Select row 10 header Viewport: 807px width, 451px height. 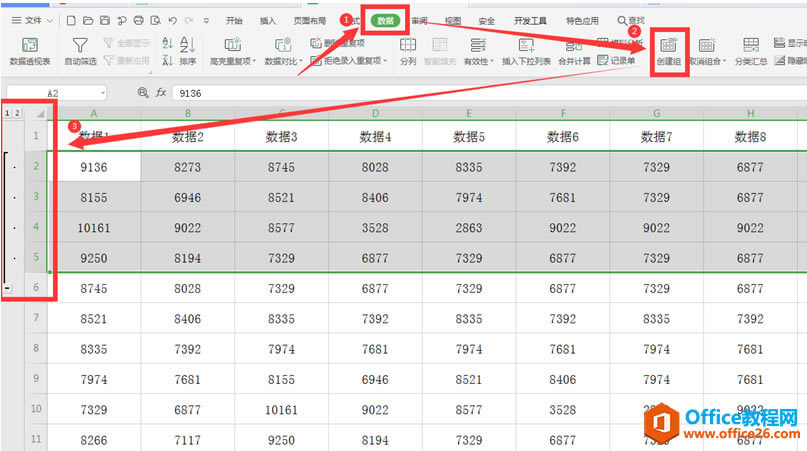click(36, 409)
